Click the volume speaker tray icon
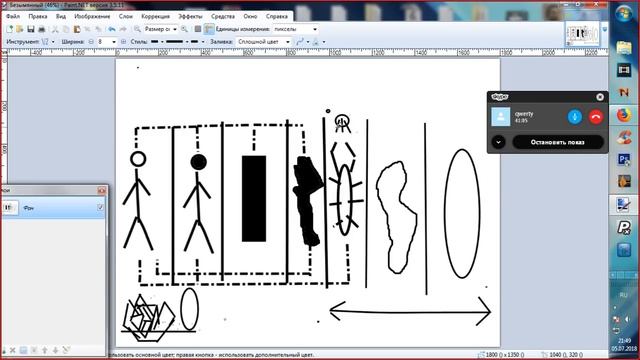 click(x=628, y=319)
